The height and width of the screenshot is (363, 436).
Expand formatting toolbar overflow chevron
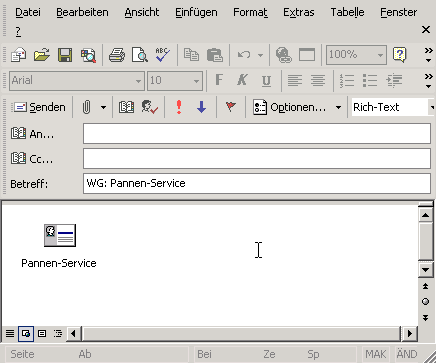[429, 81]
